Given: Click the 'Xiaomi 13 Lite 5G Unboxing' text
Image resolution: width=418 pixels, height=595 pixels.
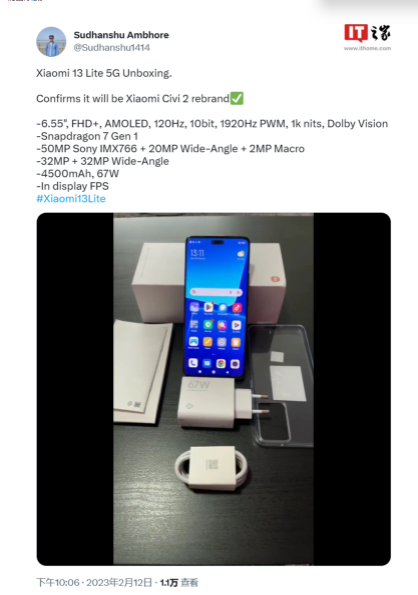Looking at the screenshot, I should [x=104, y=73].
